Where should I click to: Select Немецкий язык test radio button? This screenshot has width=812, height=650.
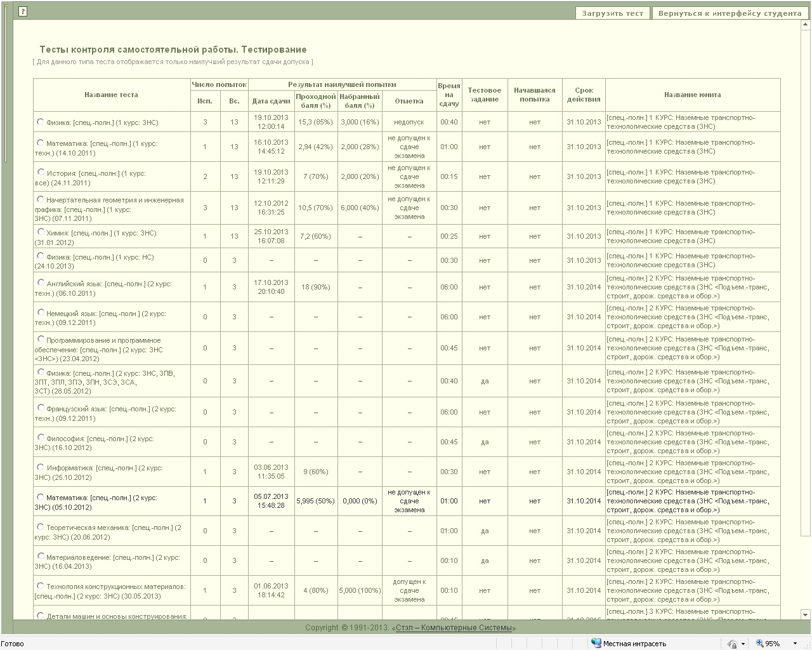click(x=41, y=312)
